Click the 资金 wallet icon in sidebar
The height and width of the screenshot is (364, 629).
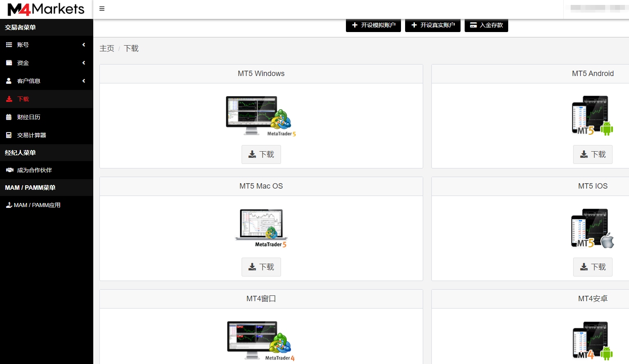coord(9,63)
